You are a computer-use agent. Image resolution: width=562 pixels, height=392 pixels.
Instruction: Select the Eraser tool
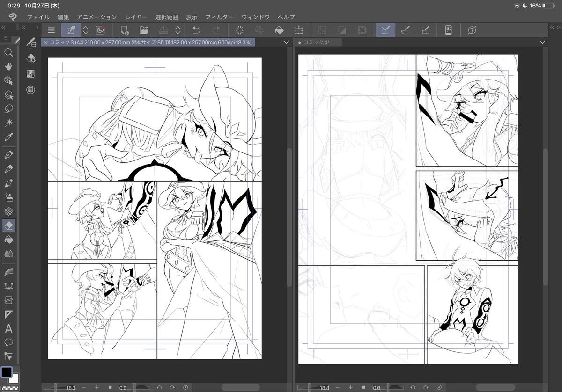point(8,225)
